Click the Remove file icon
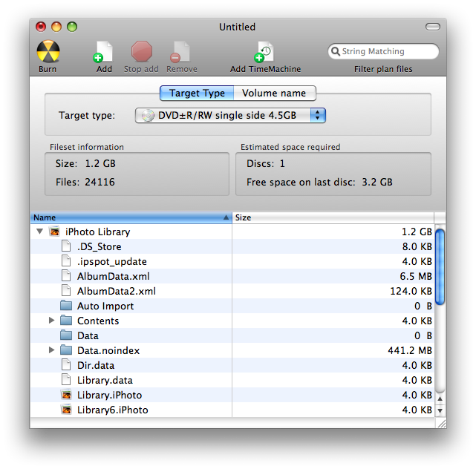This screenshot has height=469, width=476. [180, 51]
